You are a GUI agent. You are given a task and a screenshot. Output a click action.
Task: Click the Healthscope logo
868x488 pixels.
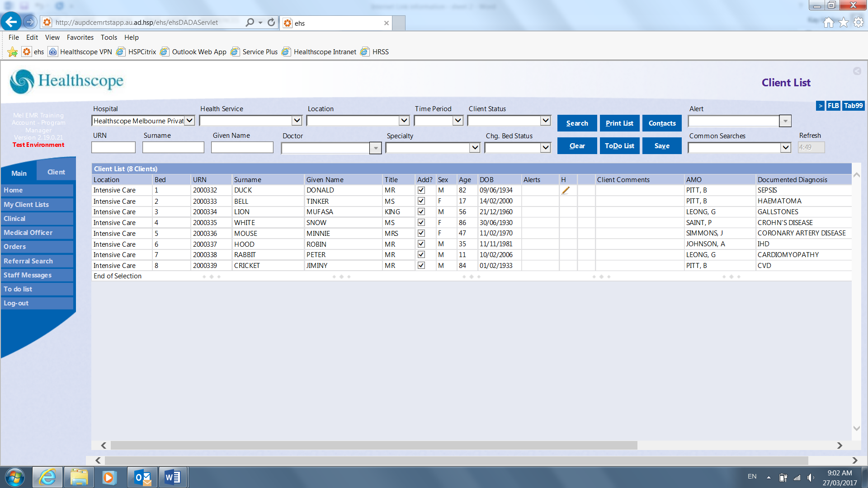point(66,81)
